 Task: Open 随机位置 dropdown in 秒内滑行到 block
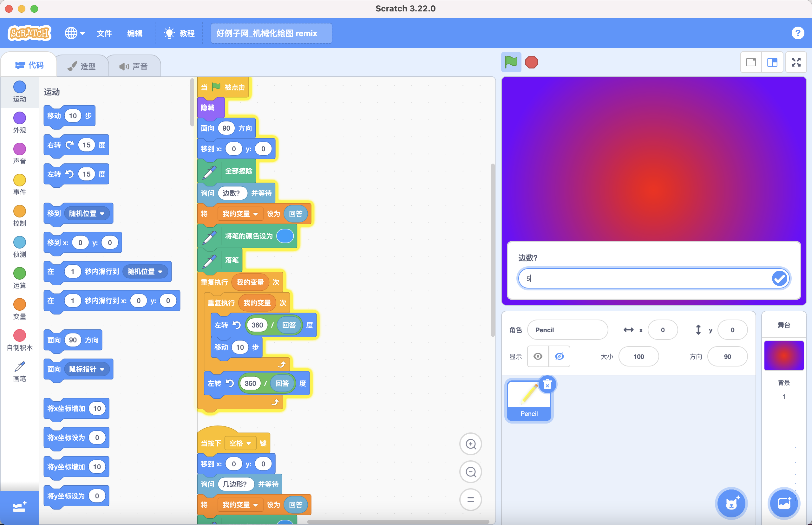tap(145, 271)
